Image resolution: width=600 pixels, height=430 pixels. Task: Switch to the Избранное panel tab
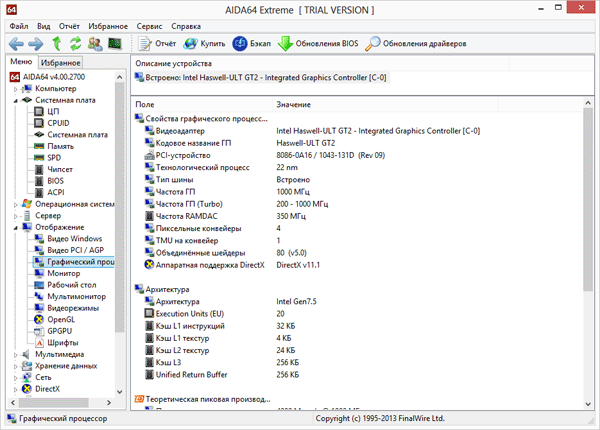click(60, 63)
